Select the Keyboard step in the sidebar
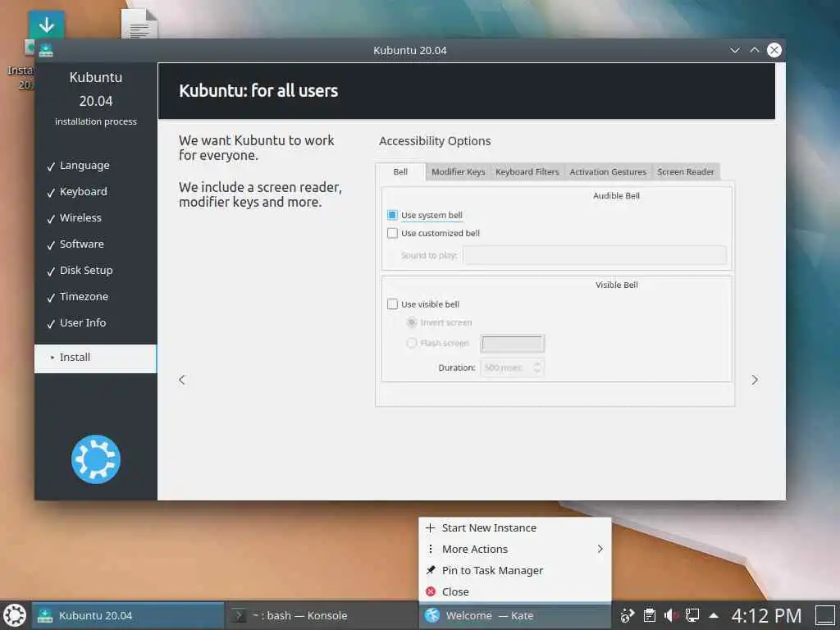The width and height of the screenshot is (840, 630). (83, 191)
